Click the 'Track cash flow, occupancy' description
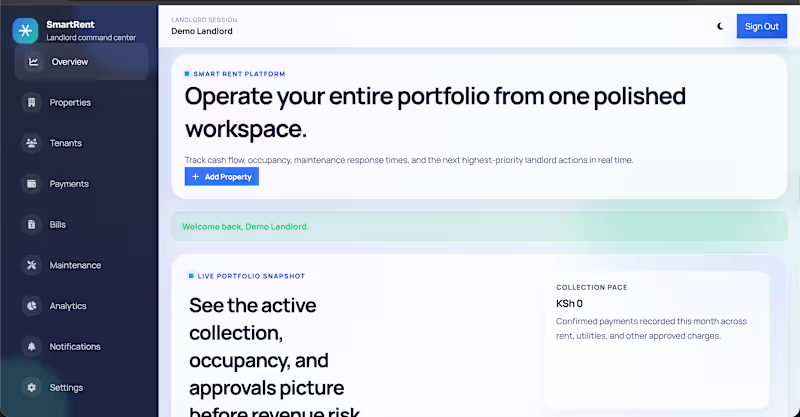800x417 pixels. point(409,160)
